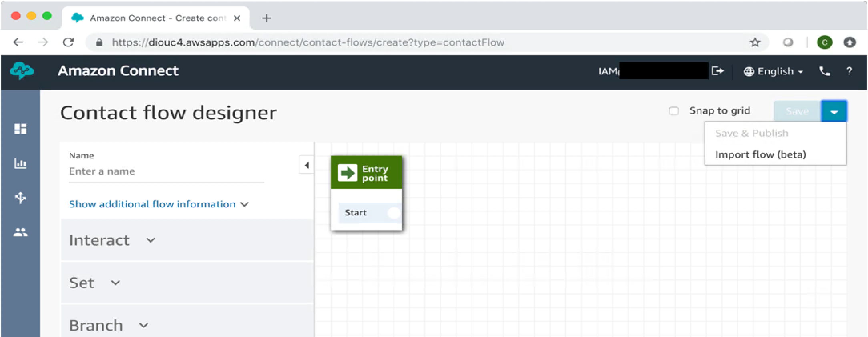Collapse the left panel with arrow
The image size is (868, 337).
[306, 165]
